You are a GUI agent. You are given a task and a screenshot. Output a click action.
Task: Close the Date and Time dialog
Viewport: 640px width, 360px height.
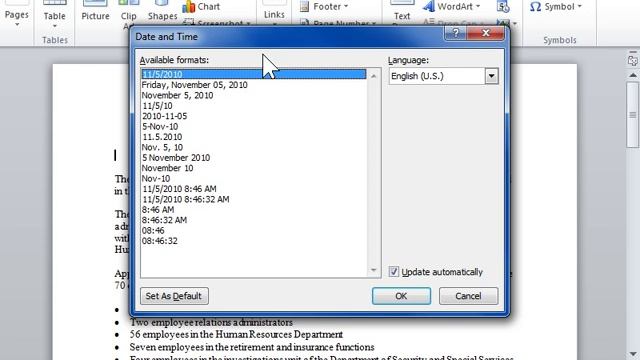tap(485, 33)
